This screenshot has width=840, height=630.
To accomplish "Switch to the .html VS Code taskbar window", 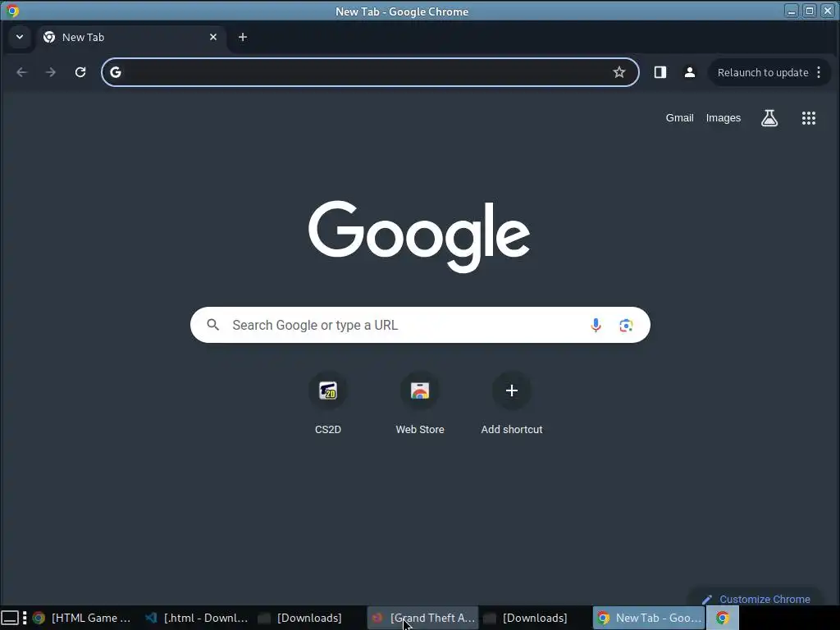I will coord(197,618).
